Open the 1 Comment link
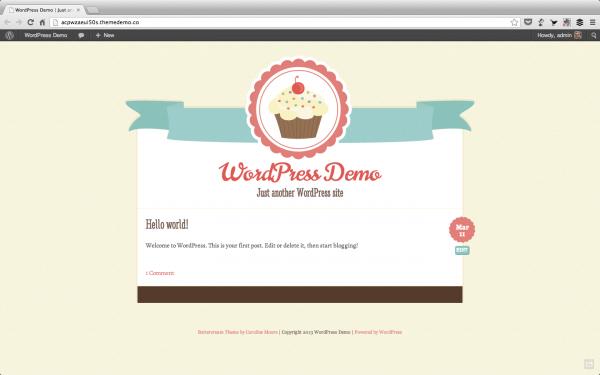The height and width of the screenshot is (375, 600). tap(160, 273)
